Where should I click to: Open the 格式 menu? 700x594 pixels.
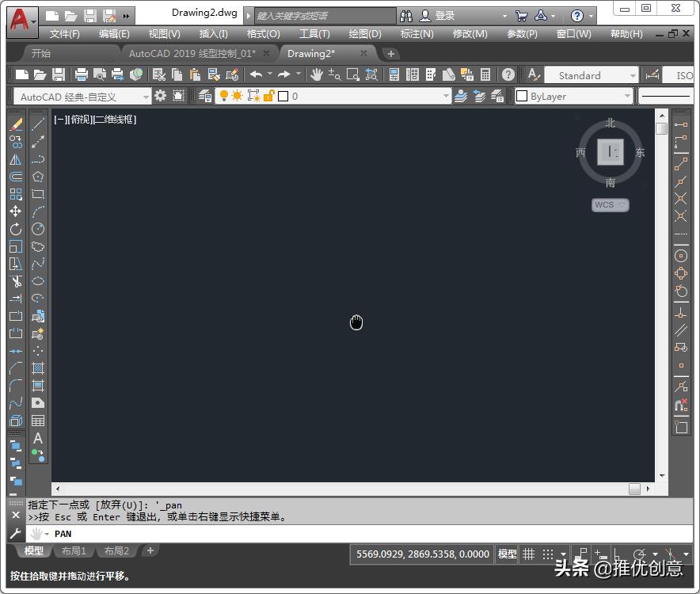click(262, 33)
